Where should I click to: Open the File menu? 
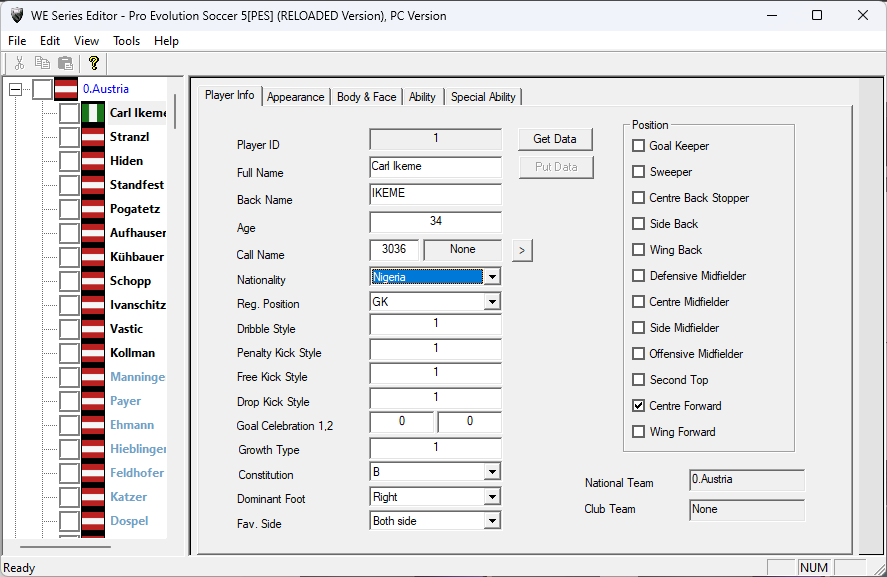[x=17, y=41]
